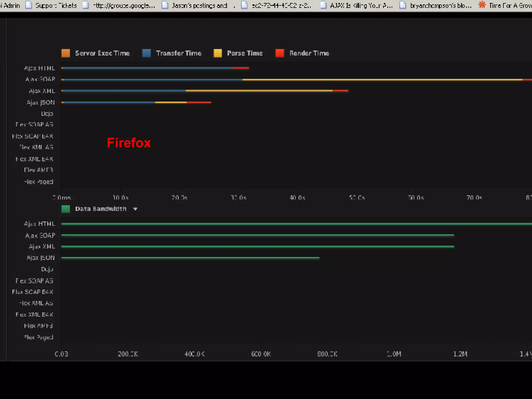This screenshot has width=532, height=399.
Task: Select Ajax HTML label in bandwidth chart
Action: click(39, 224)
